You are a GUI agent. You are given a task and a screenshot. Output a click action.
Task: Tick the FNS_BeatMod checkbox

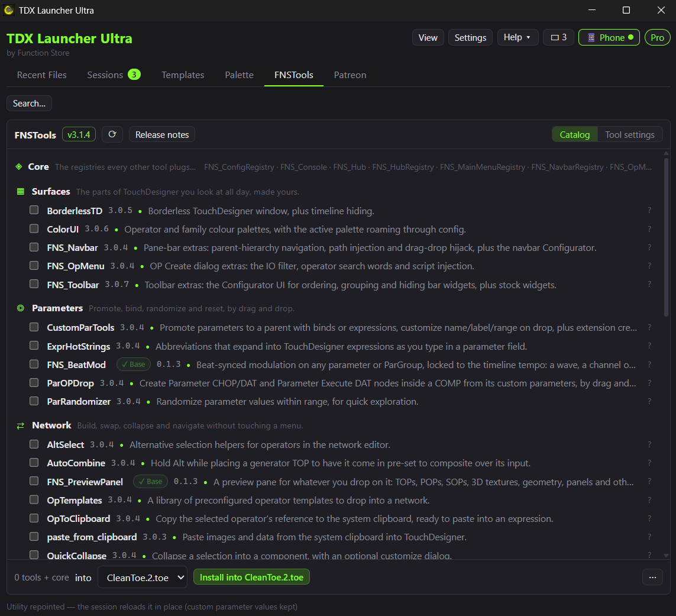tap(34, 364)
